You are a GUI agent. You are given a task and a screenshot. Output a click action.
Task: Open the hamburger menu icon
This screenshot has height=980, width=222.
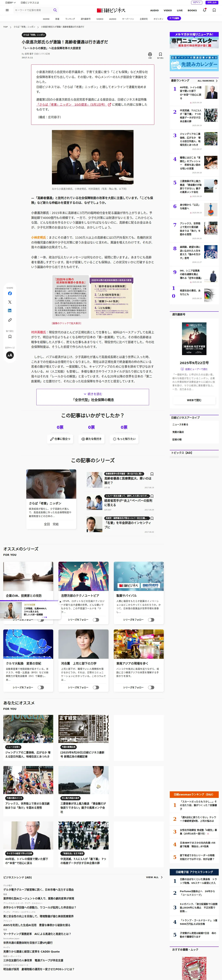coord(7,10)
